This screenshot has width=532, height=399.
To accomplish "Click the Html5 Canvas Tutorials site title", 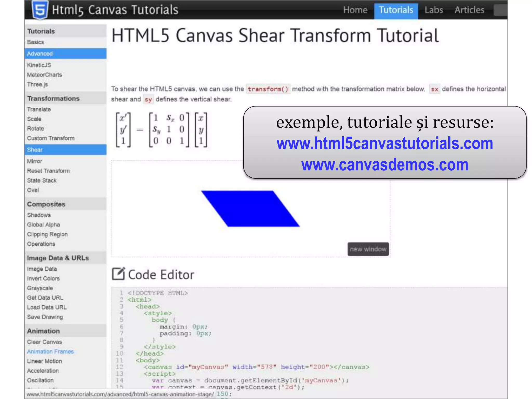I will coord(115,10).
